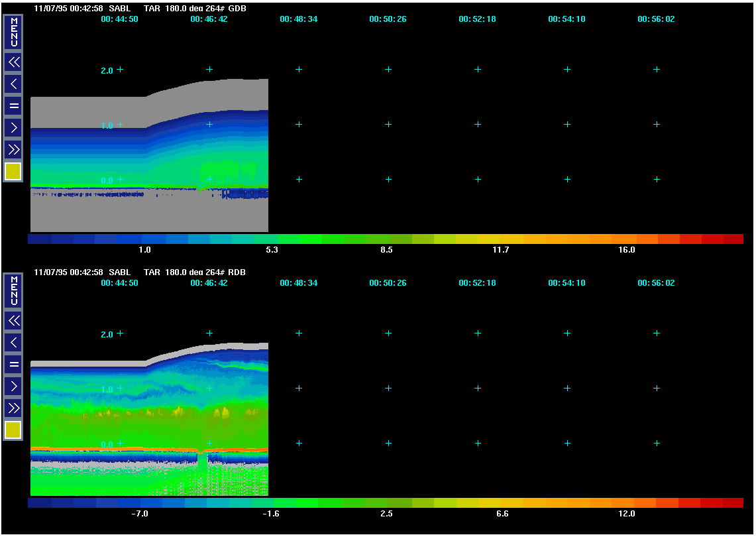The height and width of the screenshot is (537, 756).
Task: Click the 2.0 altitude label in the GDB panel
Action: [107, 70]
